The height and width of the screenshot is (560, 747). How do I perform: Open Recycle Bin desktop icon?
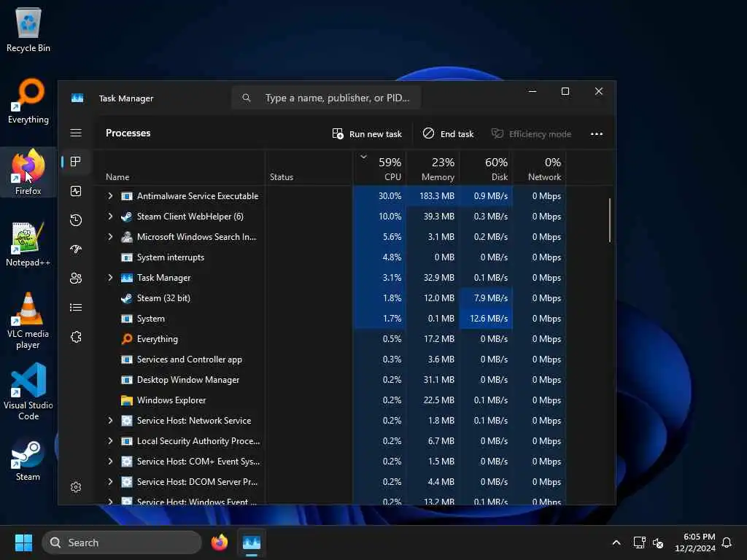[x=28, y=29]
